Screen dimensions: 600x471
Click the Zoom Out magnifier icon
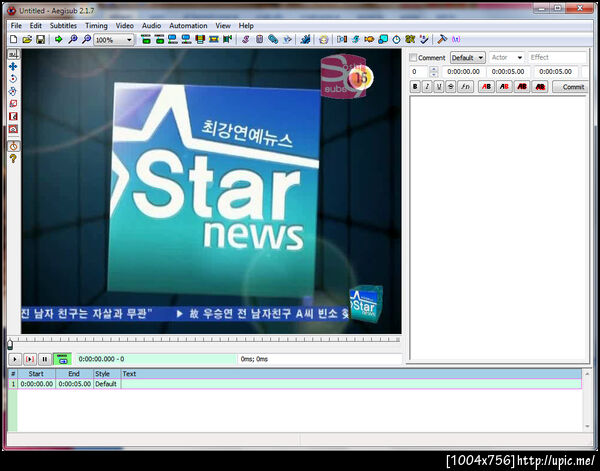point(86,39)
